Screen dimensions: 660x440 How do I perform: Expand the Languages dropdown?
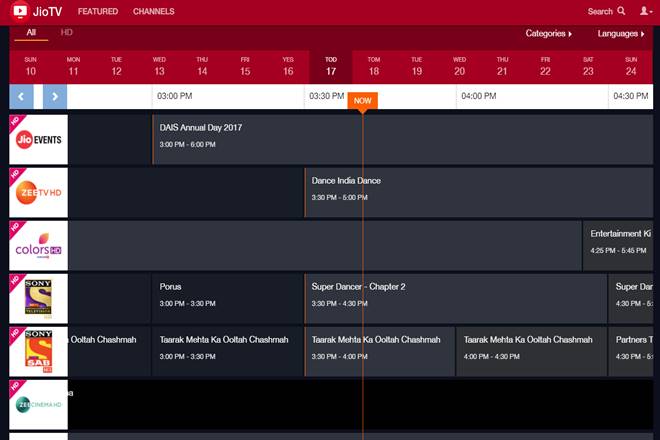pos(621,33)
